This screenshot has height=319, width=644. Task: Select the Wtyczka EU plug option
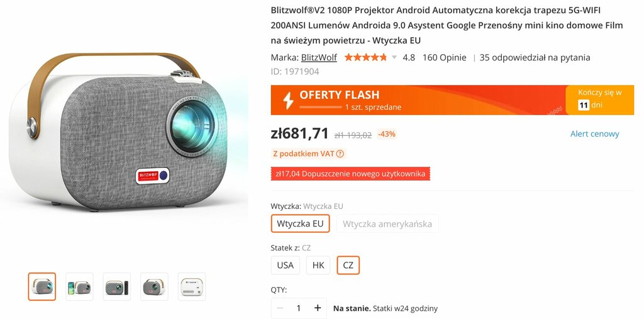click(x=300, y=223)
